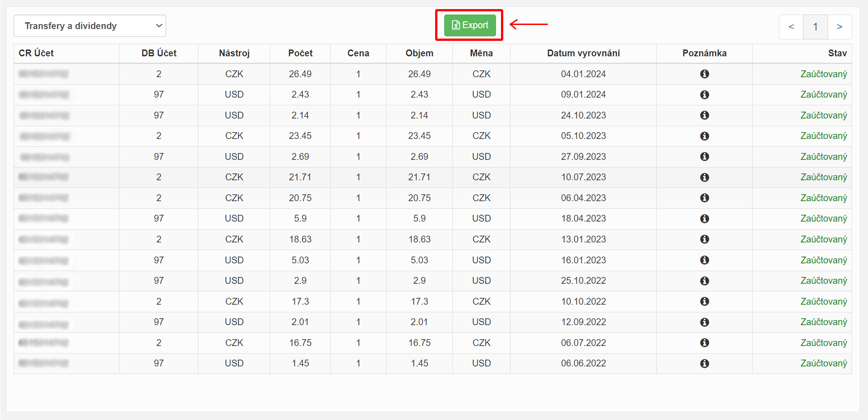Open note info icon for 06.04.2023 row
Viewport: 868px width, 420px height.
704,198
